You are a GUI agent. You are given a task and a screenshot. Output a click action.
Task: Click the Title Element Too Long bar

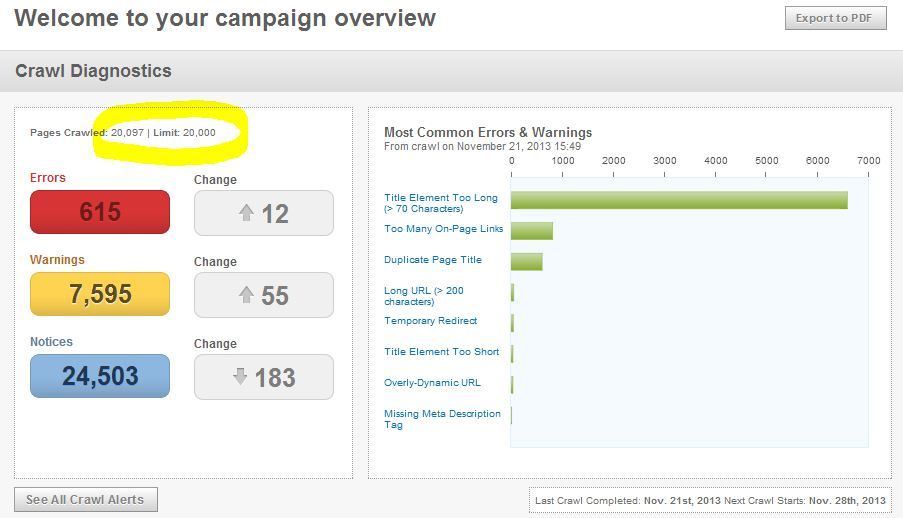pos(679,200)
